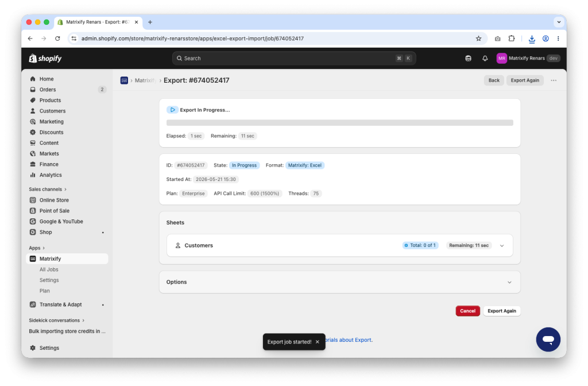Open Bulk importing store credits conversation

[x=67, y=331]
